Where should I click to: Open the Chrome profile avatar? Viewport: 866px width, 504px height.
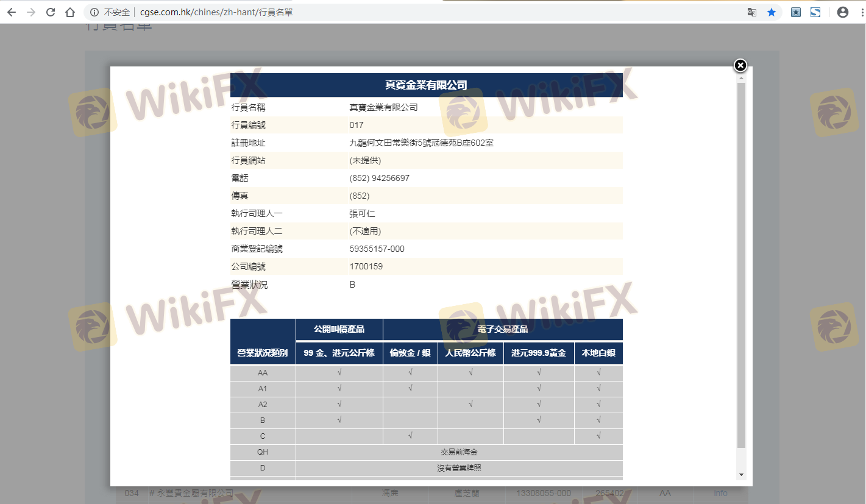click(x=843, y=12)
